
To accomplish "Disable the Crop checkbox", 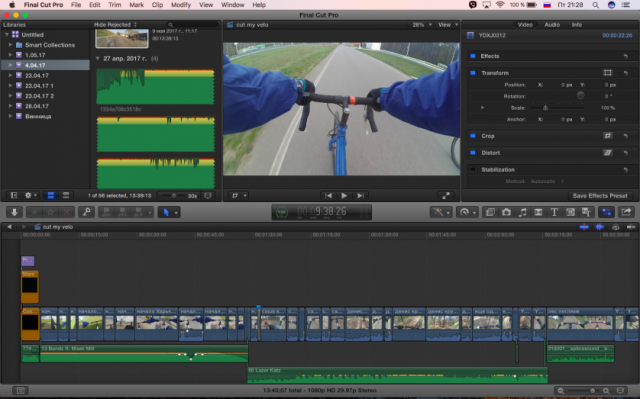I will 473,136.
